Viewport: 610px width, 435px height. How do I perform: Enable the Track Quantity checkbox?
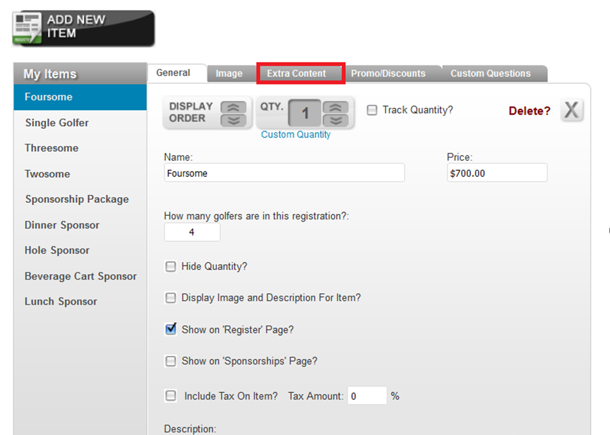point(372,110)
